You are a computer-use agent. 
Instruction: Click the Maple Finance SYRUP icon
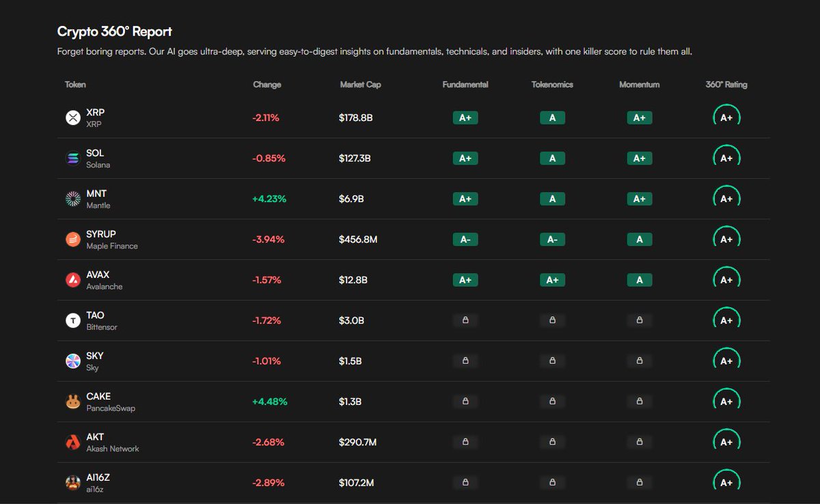(73, 240)
